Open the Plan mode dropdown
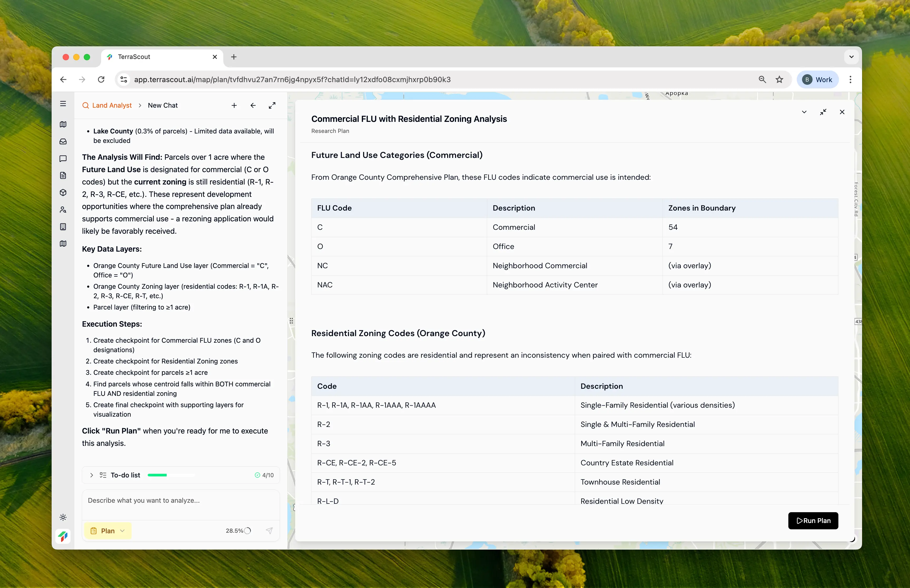This screenshot has height=588, width=910. pos(108,531)
